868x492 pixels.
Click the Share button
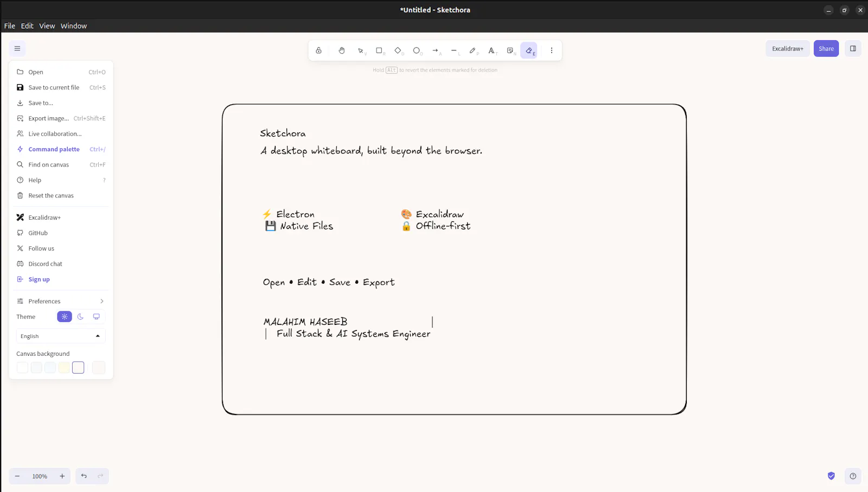point(826,49)
